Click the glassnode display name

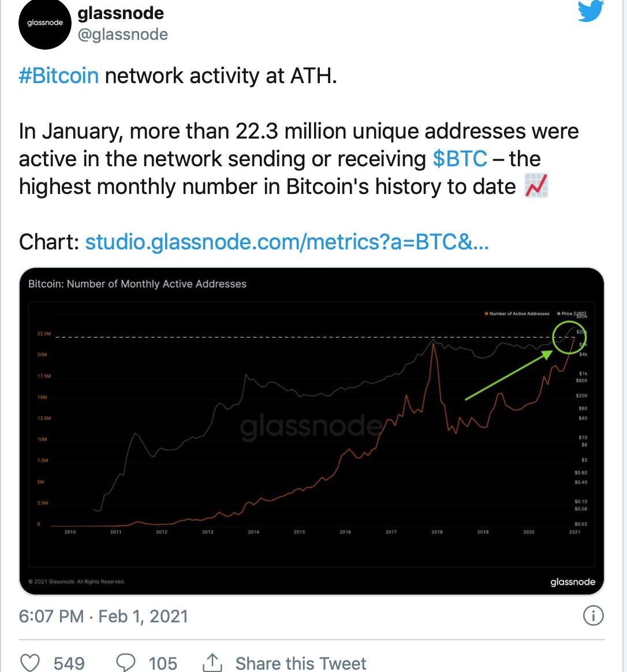(121, 13)
